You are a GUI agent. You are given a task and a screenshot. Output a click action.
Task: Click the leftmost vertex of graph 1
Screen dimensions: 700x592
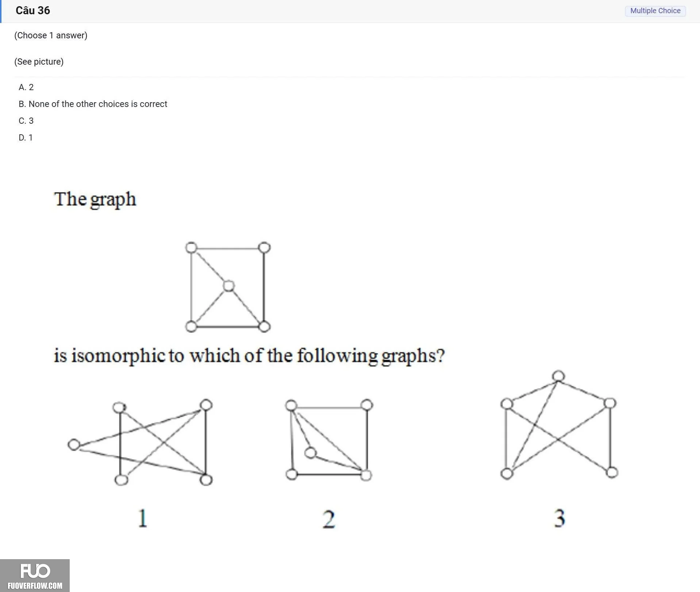tap(74, 445)
